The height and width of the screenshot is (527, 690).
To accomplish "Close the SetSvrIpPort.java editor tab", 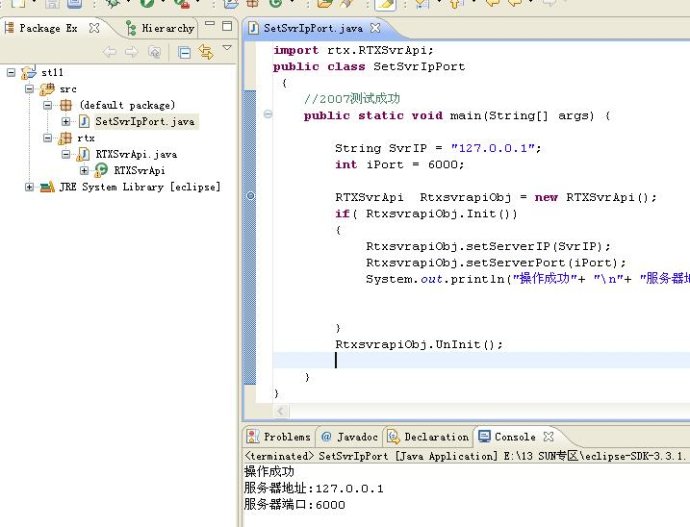I will 375,28.
